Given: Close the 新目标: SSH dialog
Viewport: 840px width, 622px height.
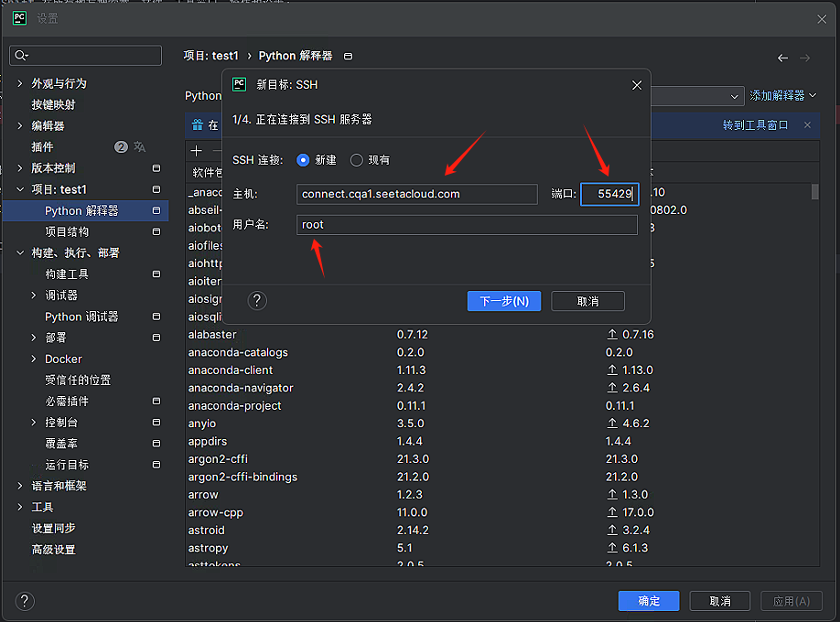Looking at the screenshot, I should coord(637,85).
